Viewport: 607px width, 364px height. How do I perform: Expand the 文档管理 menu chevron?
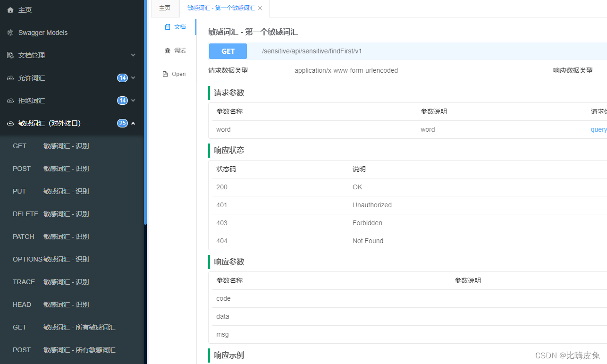133,55
